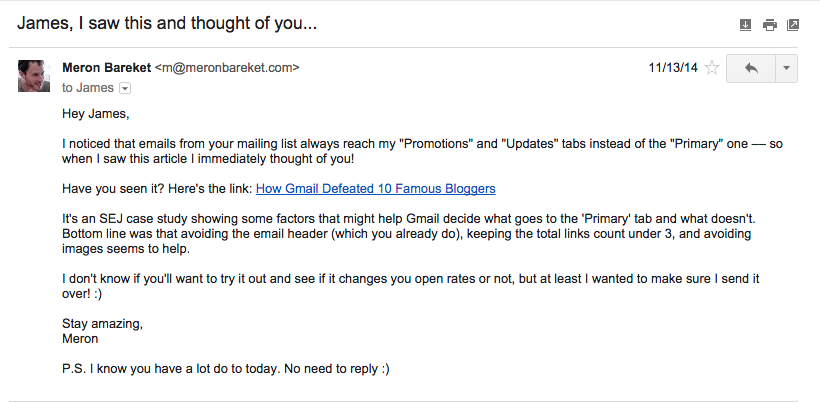Click the P.S. 'No need to reply' line

click(226, 369)
